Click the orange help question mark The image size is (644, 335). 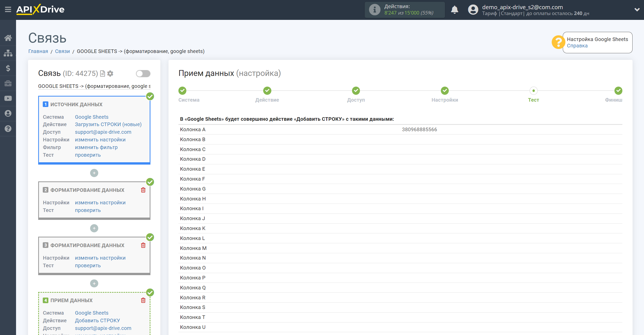click(x=558, y=42)
